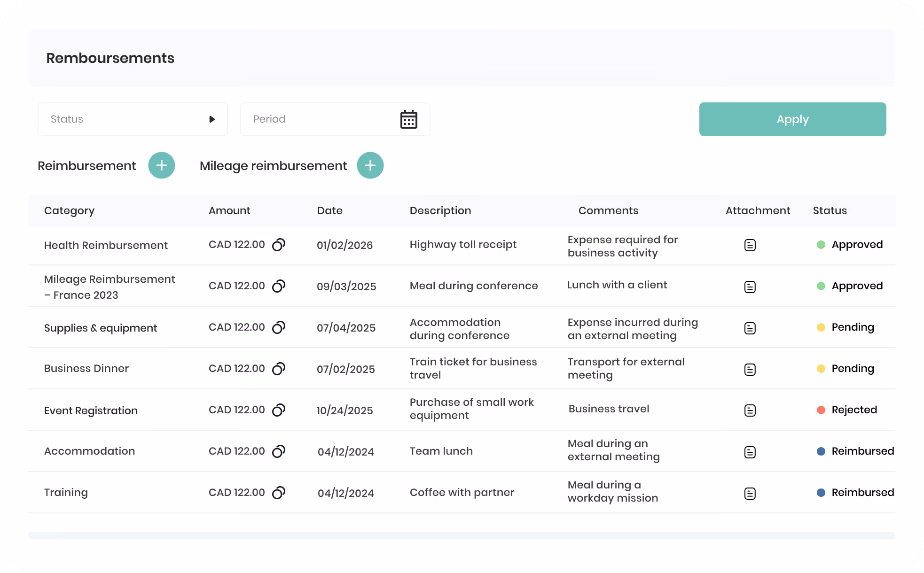Click currency icon in Event Registration row
This screenshot has height=573, width=924.
(x=279, y=410)
